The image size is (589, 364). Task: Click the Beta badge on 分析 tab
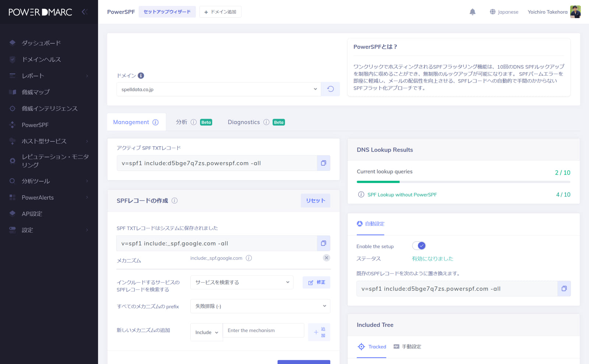206,122
